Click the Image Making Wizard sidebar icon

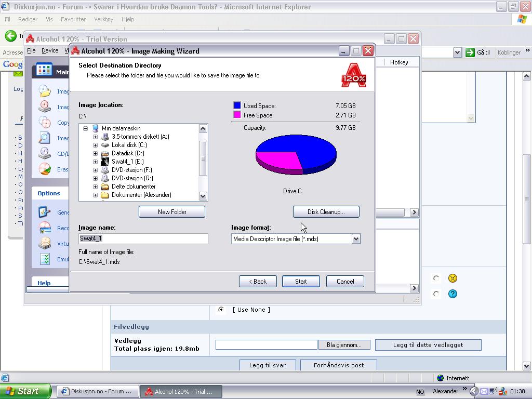(x=45, y=91)
